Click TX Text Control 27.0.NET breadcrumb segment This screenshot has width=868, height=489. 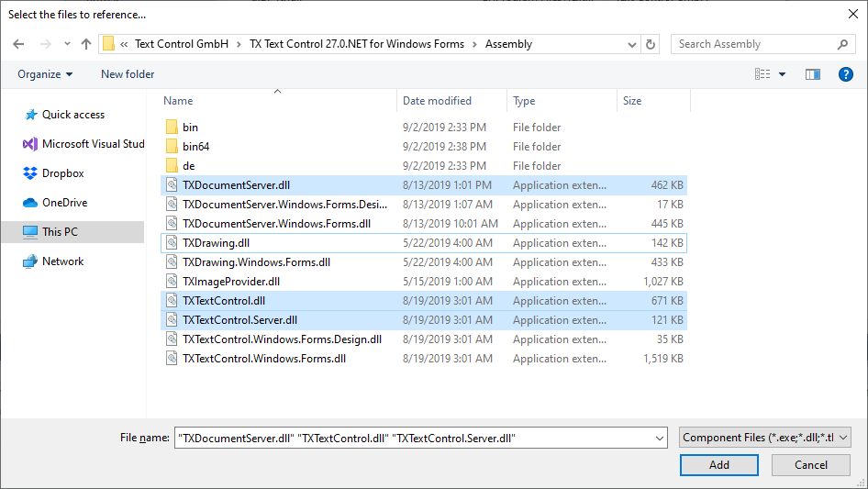pos(357,44)
